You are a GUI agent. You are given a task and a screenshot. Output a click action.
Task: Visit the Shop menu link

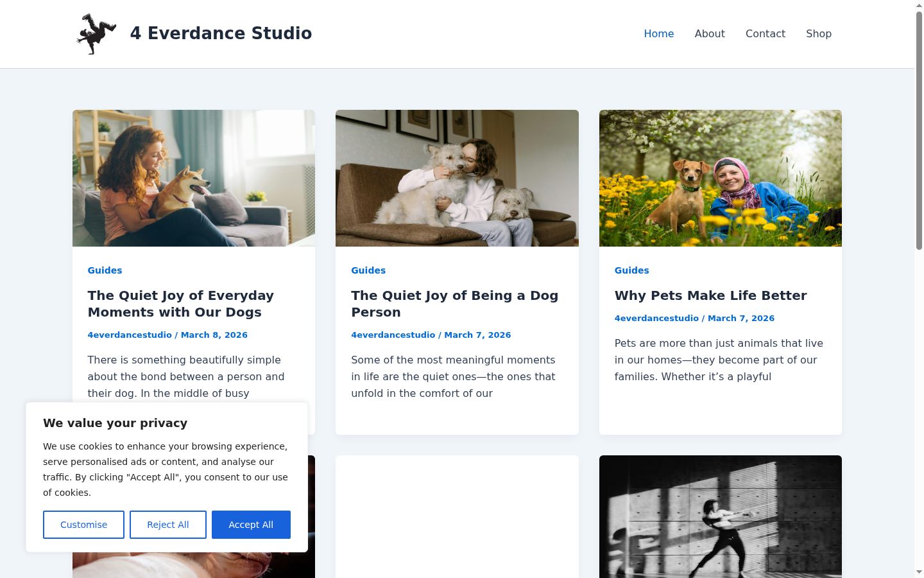point(819,33)
